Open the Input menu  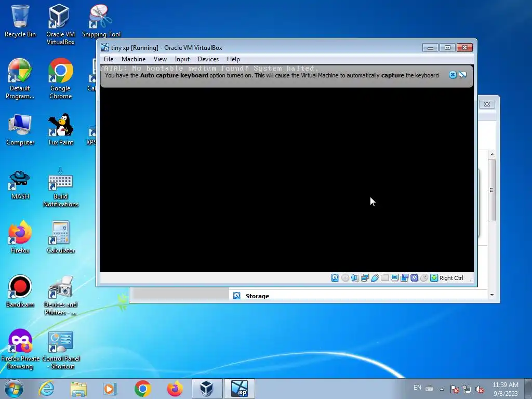[182, 59]
